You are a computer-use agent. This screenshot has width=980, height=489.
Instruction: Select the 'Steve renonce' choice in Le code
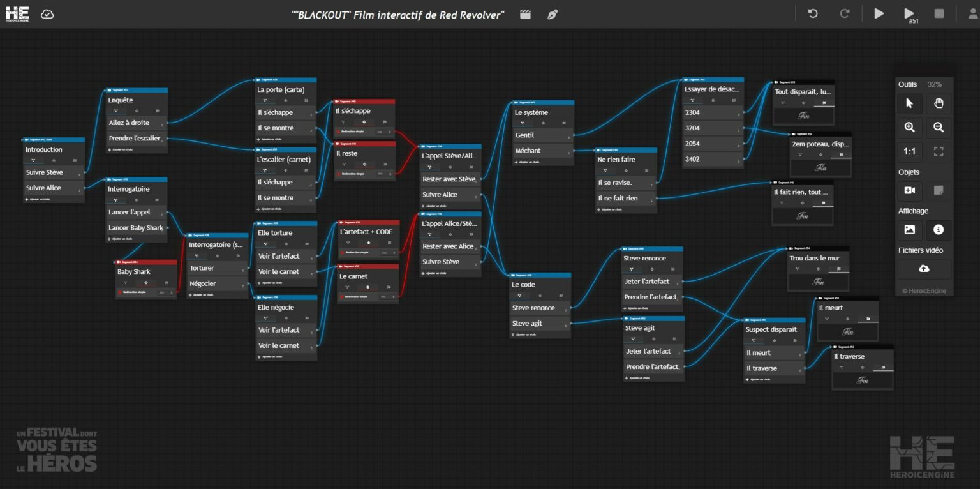(540, 308)
